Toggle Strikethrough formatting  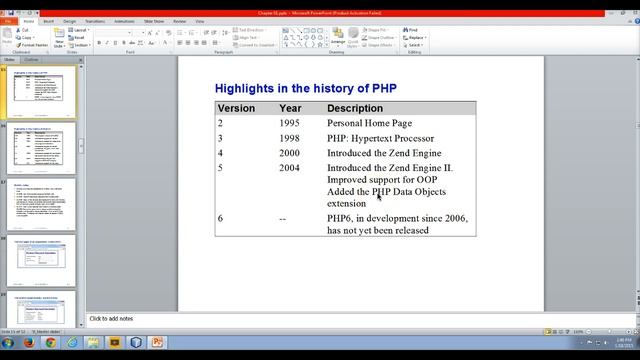point(132,43)
